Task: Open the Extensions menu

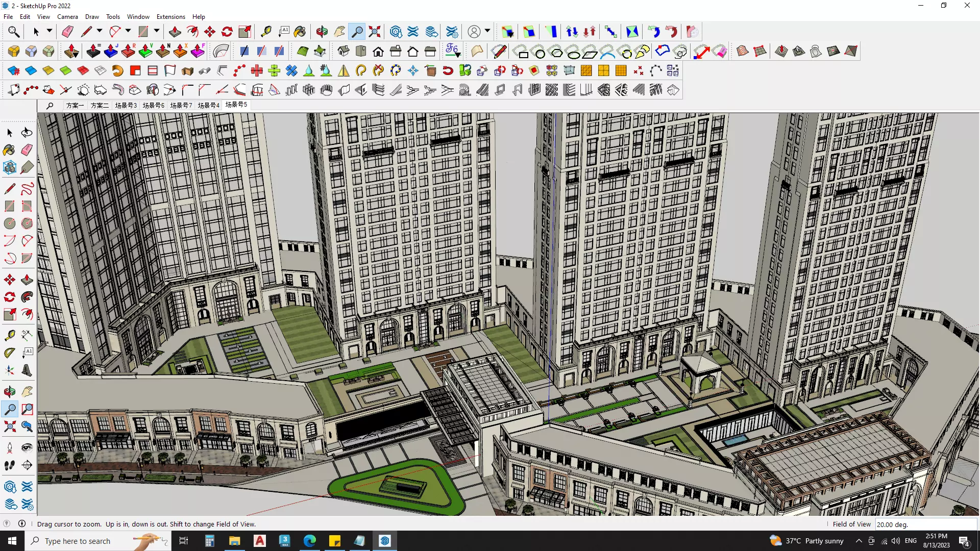Action: [171, 17]
